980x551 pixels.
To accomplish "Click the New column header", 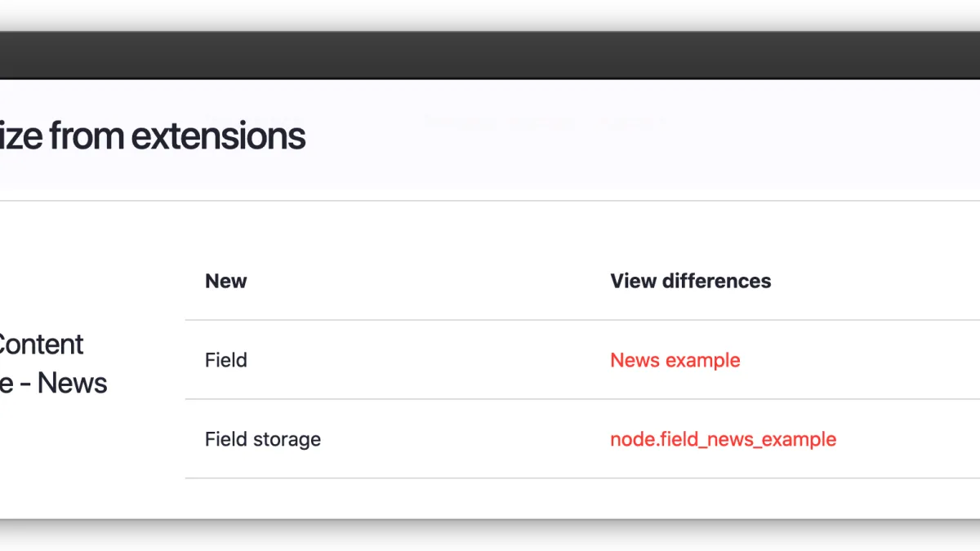I will pos(226,281).
